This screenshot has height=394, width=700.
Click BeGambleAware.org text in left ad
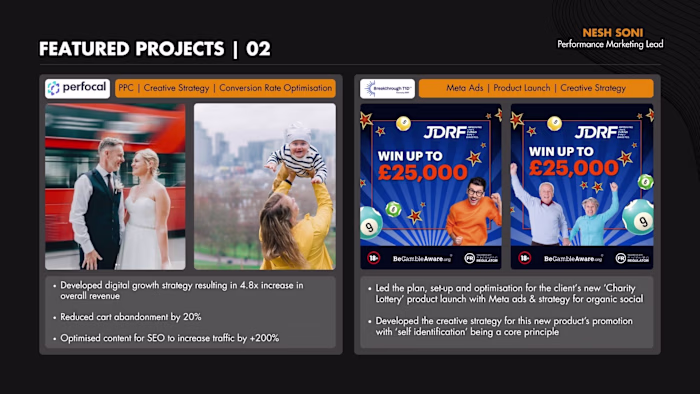(422, 259)
